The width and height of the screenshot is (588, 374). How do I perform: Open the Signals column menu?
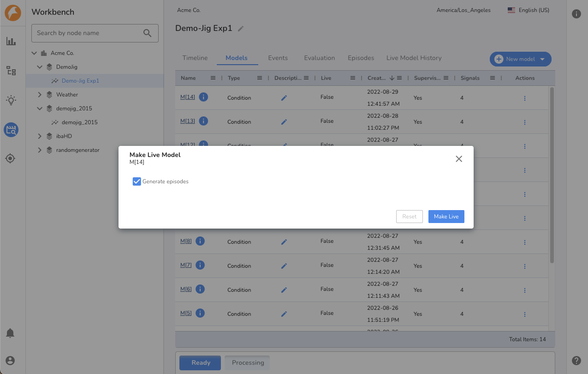coord(493,78)
